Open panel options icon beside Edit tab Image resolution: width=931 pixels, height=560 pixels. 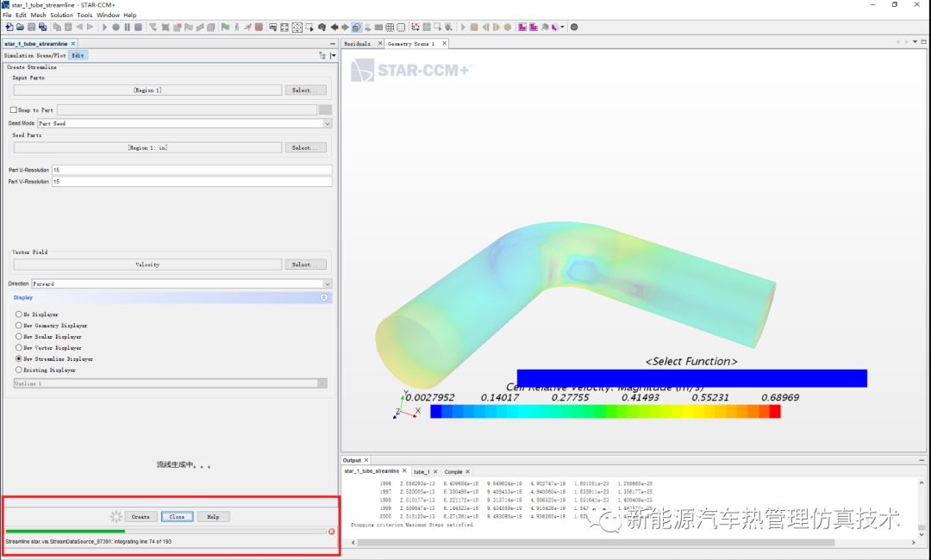click(x=322, y=55)
